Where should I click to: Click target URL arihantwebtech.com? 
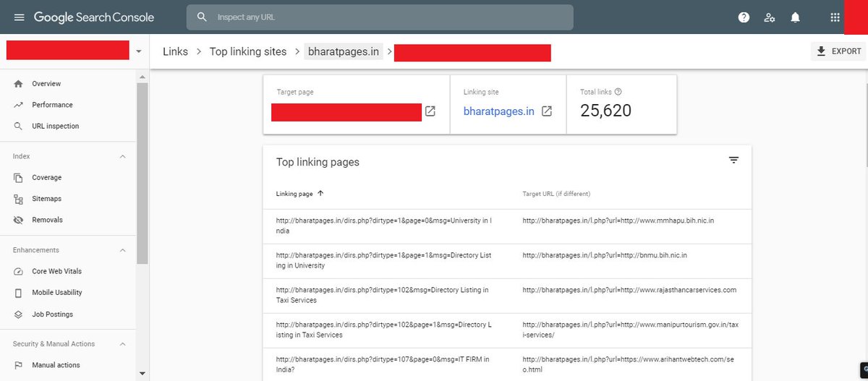tap(630, 364)
